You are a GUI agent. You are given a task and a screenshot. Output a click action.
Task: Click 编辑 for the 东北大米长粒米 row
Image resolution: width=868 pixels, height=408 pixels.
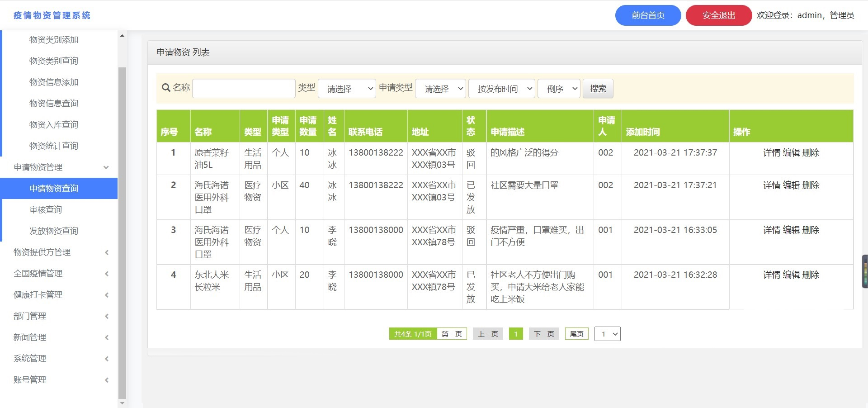click(791, 275)
